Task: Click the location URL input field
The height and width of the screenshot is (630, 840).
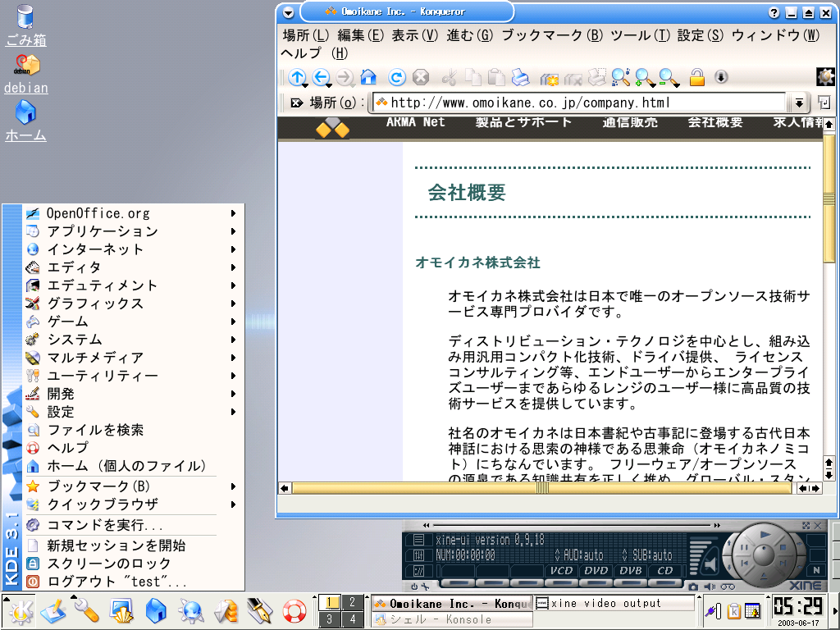Action: click(x=580, y=103)
